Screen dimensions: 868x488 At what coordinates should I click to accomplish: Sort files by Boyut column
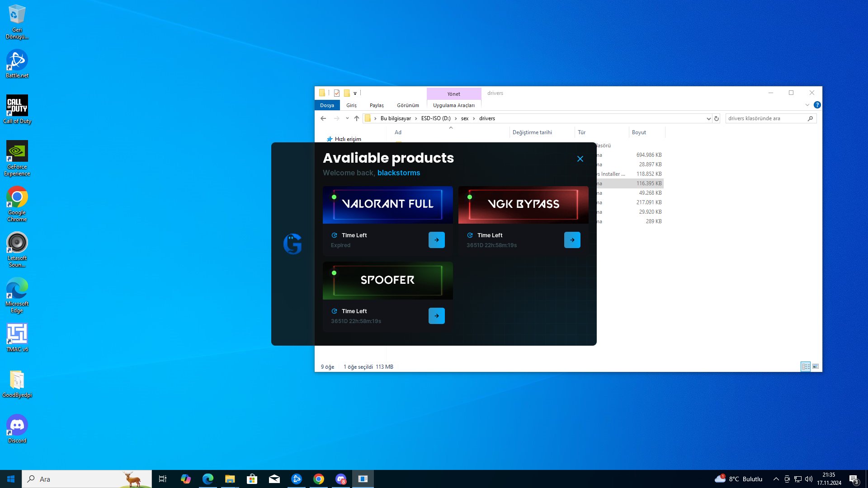[639, 132]
